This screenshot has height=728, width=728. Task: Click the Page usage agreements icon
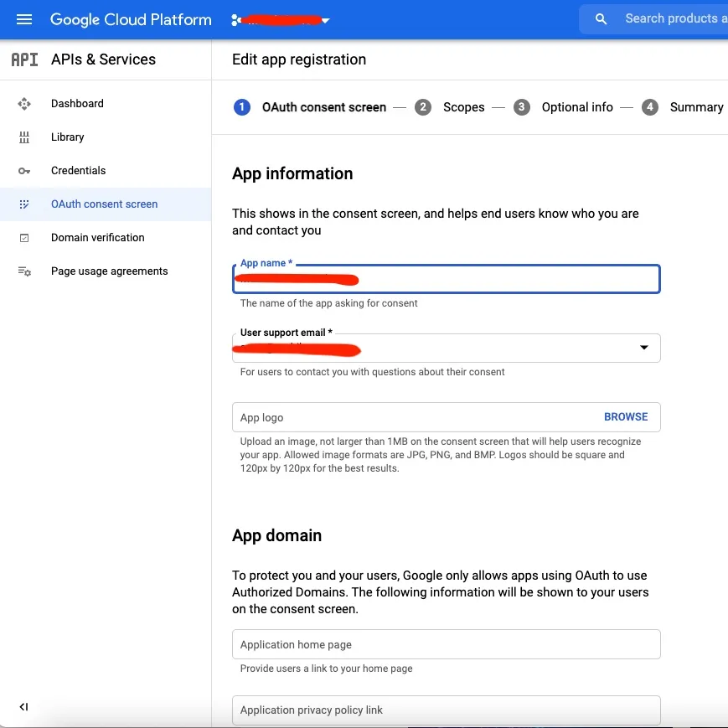tap(24, 271)
